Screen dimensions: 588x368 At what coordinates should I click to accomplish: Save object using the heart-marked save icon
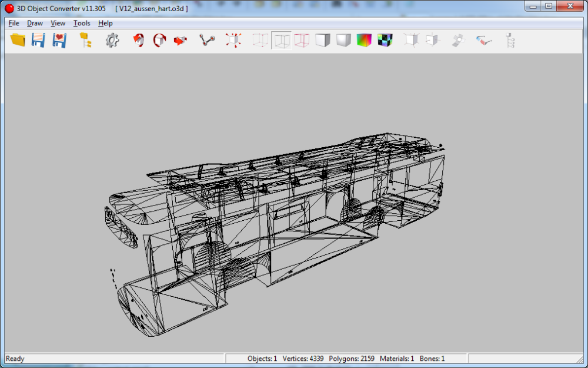coord(59,40)
